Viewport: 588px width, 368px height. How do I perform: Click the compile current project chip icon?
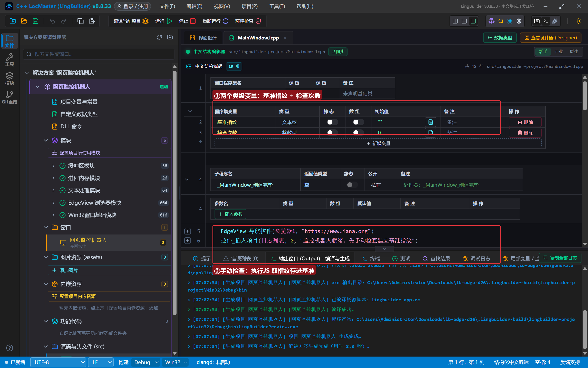[145, 21]
